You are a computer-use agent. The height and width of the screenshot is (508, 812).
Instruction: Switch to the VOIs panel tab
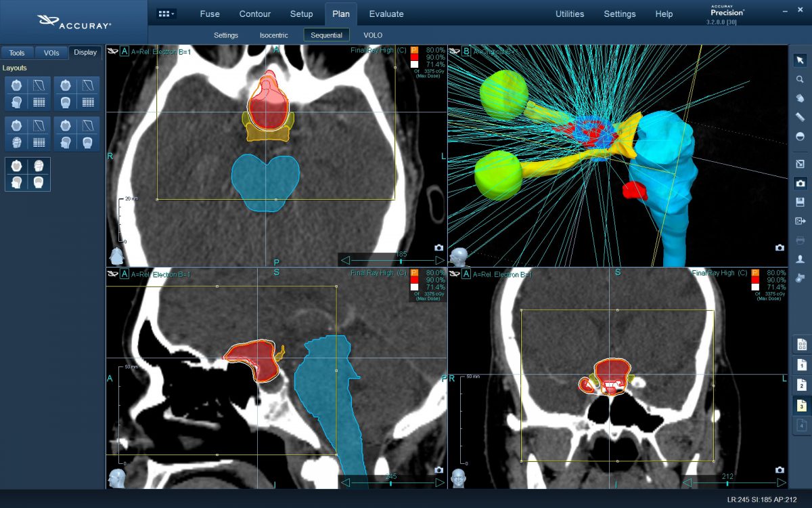[51, 53]
